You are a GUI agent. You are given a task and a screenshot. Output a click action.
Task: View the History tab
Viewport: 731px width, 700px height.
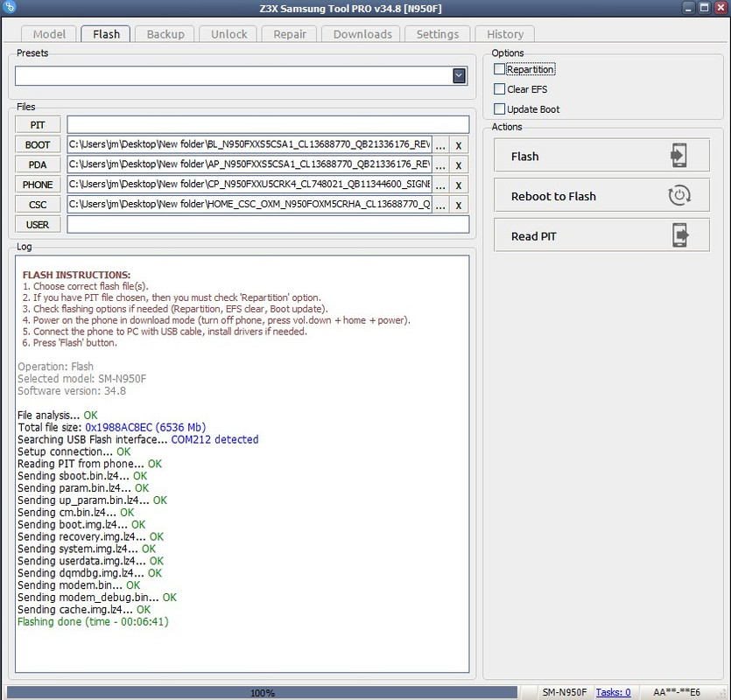click(x=505, y=34)
